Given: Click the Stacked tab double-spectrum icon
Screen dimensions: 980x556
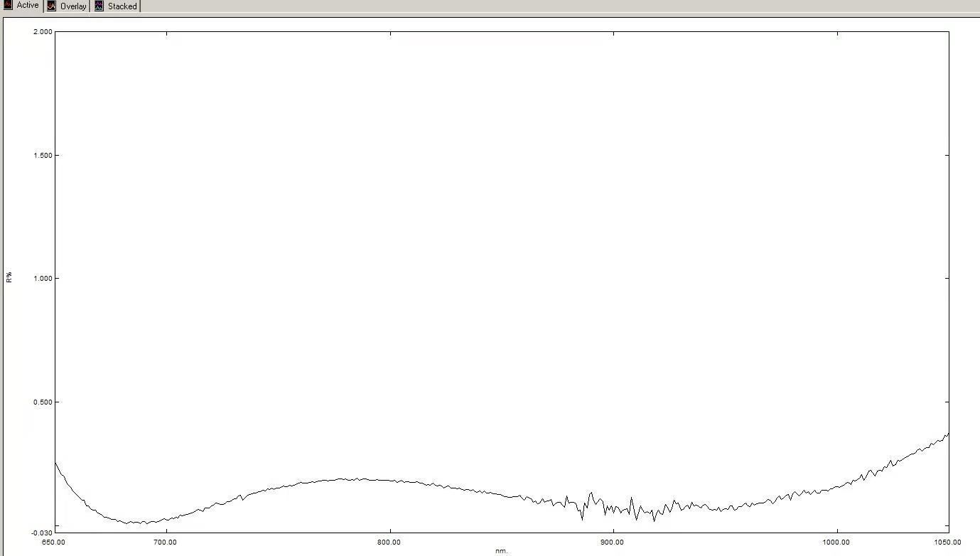Looking at the screenshot, I should [x=99, y=6].
